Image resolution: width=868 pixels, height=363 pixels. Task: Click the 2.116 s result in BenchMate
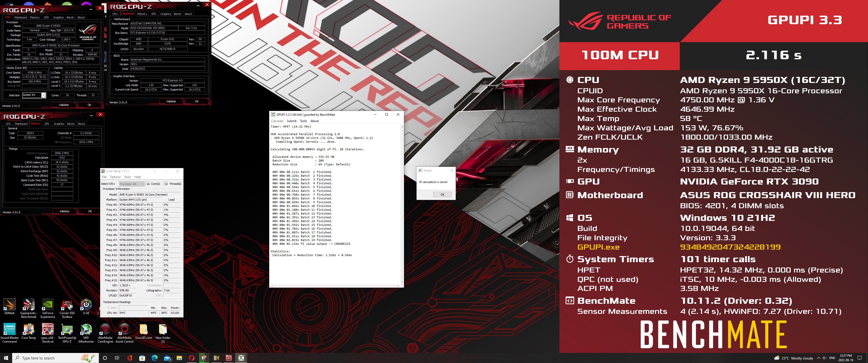pos(773,55)
